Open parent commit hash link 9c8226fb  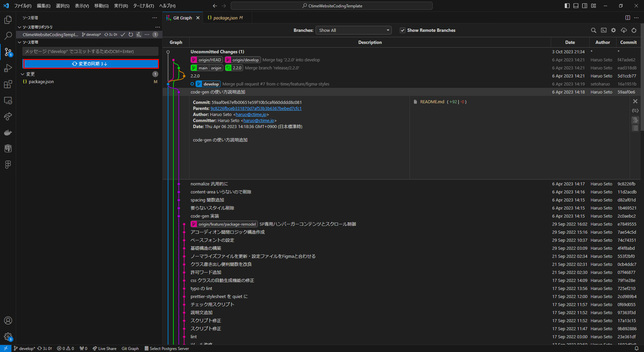(x=256, y=108)
